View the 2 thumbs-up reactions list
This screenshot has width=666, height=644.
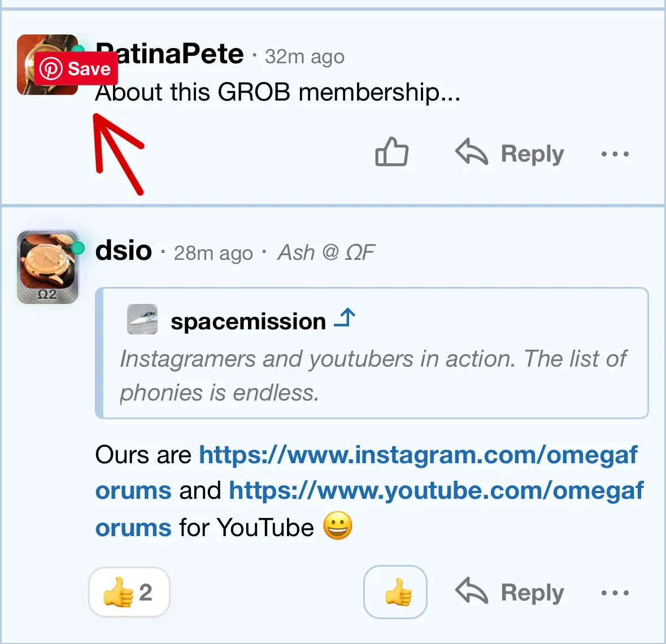(129, 592)
